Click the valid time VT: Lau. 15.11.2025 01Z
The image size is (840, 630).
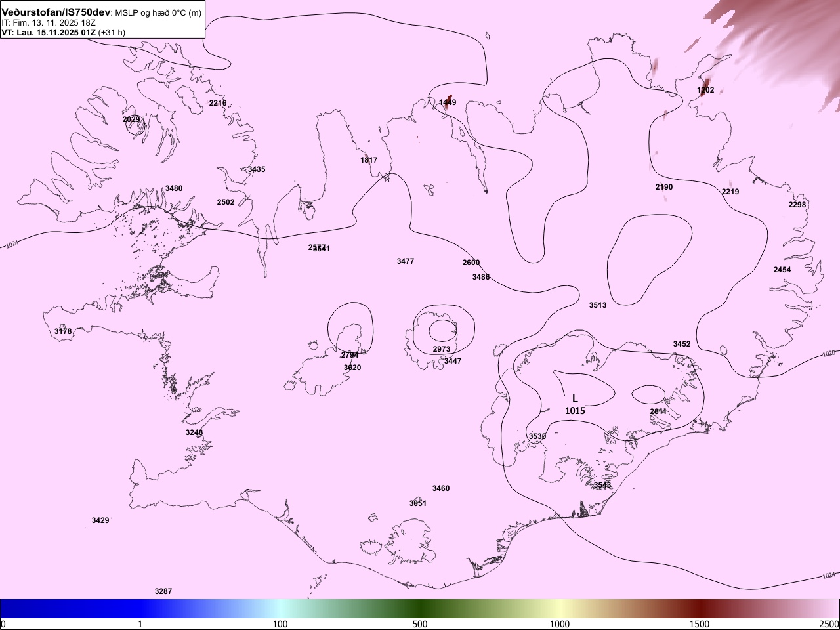(49, 31)
